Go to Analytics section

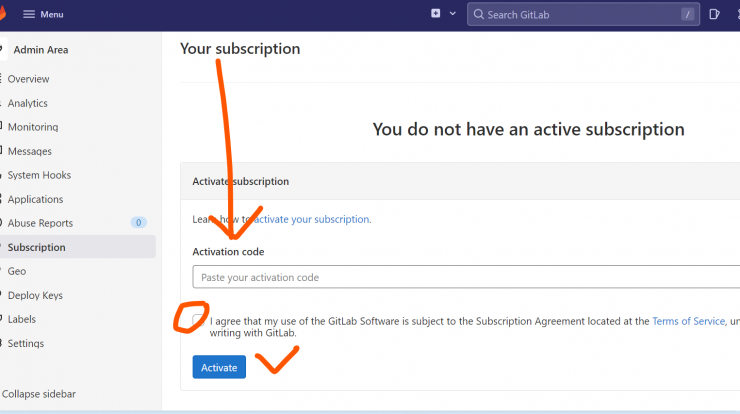click(27, 103)
